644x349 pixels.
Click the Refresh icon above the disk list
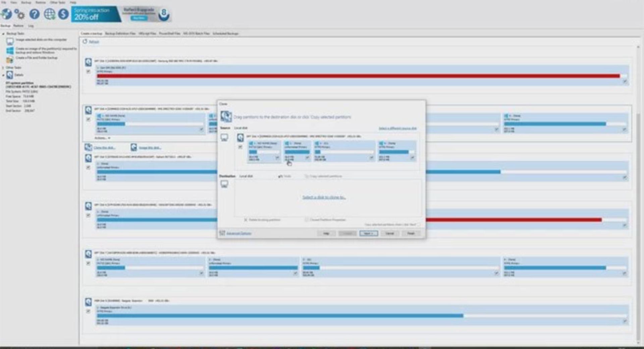(x=85, y=42)
